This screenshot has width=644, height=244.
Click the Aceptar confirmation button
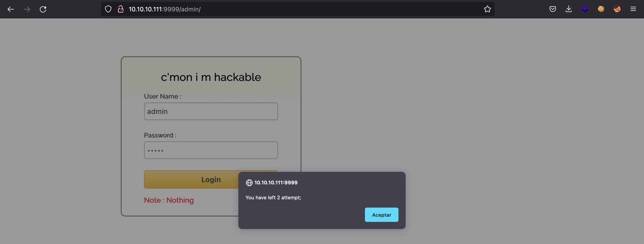pos(381,215)
